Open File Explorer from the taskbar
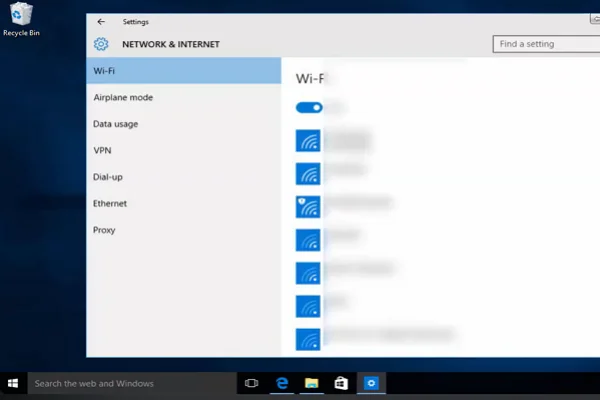The image size is (600, 400). pos(311,383)
